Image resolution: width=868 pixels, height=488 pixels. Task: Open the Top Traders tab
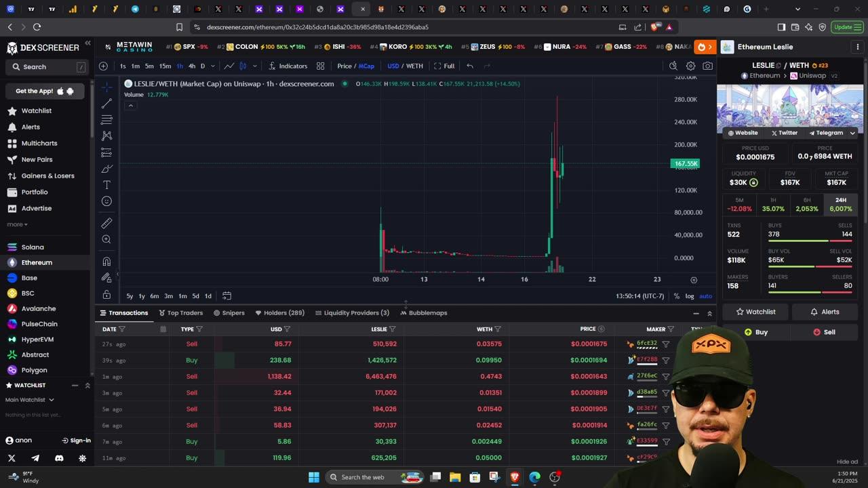(x=180, y=312)
